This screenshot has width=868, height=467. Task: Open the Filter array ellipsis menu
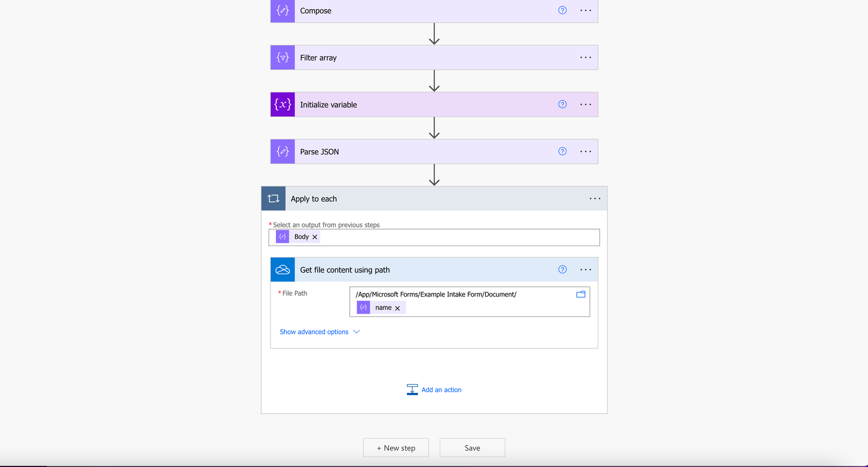click(x=586, y=58)
